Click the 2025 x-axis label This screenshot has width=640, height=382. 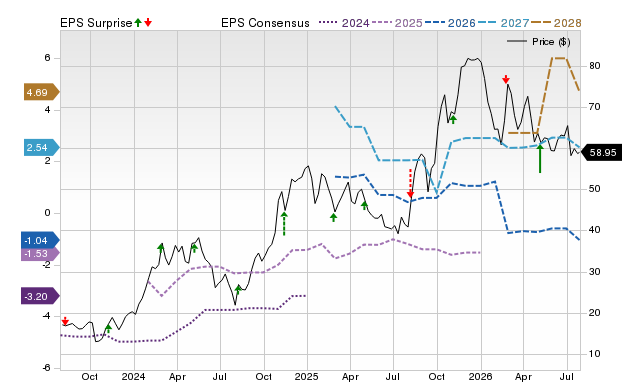click(x=307, y=376)
